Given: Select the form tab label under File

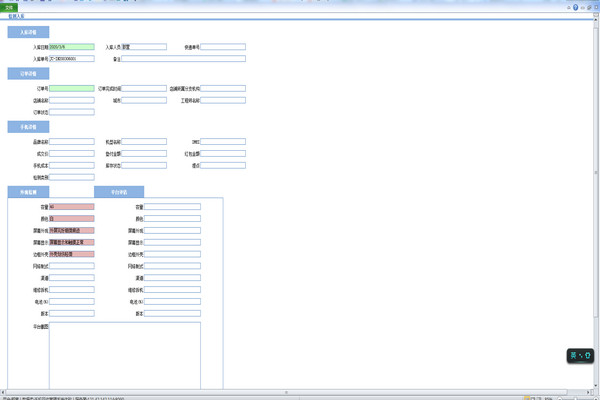Looking at the screenshot, I should tap(16, 16).
